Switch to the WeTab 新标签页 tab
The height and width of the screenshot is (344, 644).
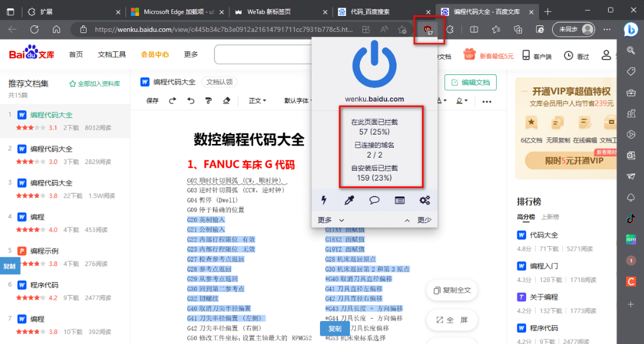point(280,12)
